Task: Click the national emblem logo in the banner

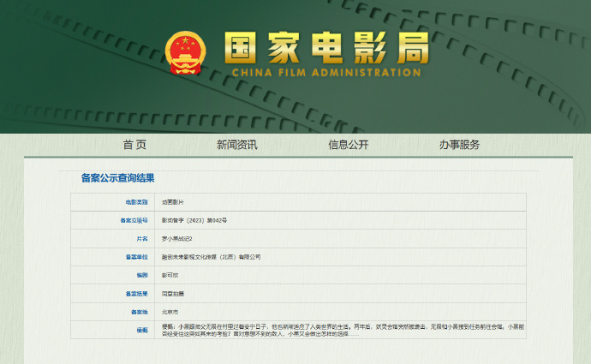Action: tap(186, 53)
